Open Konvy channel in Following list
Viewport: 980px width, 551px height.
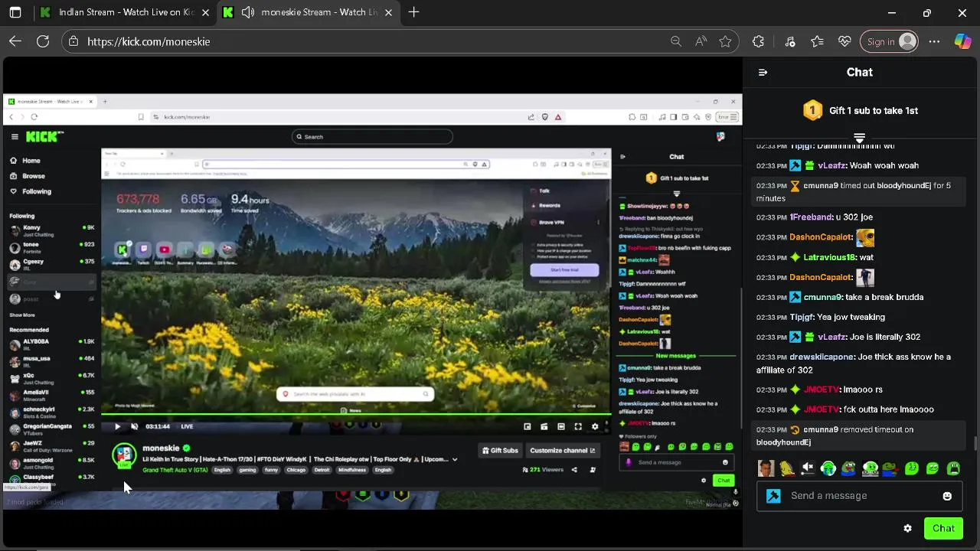51,230
